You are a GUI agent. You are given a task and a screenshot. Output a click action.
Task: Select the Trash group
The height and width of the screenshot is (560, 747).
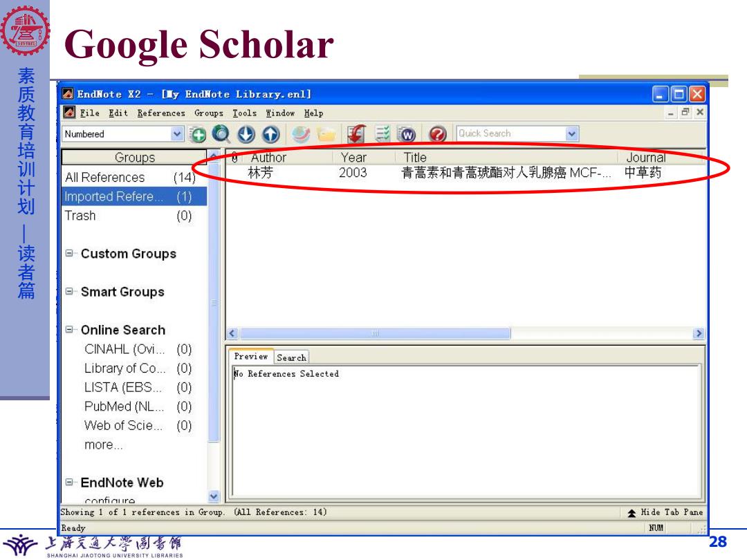point(134,215)
